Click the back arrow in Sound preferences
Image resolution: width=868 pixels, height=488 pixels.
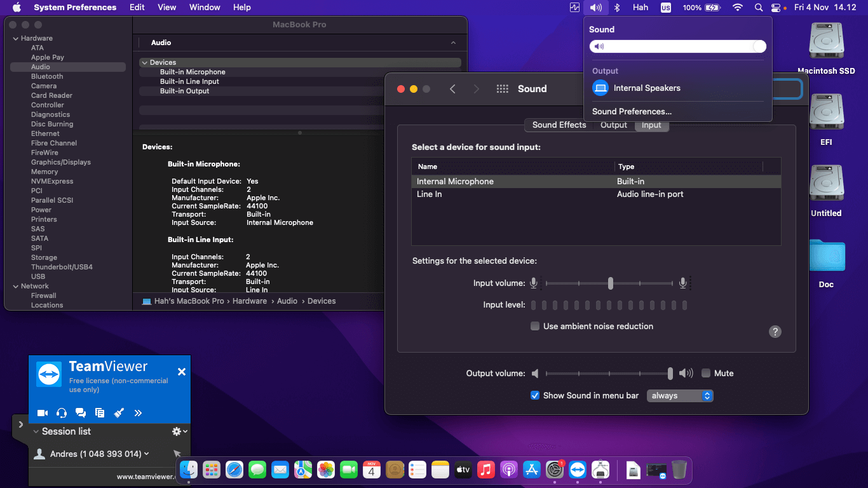[x=452, y=89]
